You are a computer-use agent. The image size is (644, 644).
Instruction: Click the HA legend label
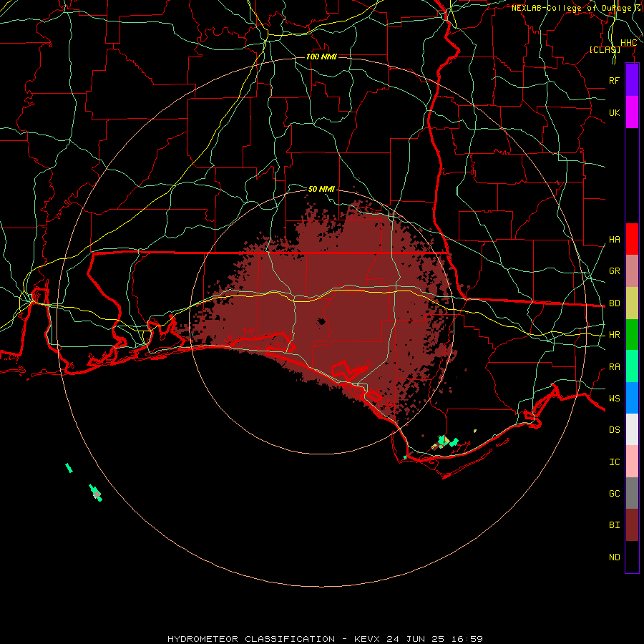614,239
